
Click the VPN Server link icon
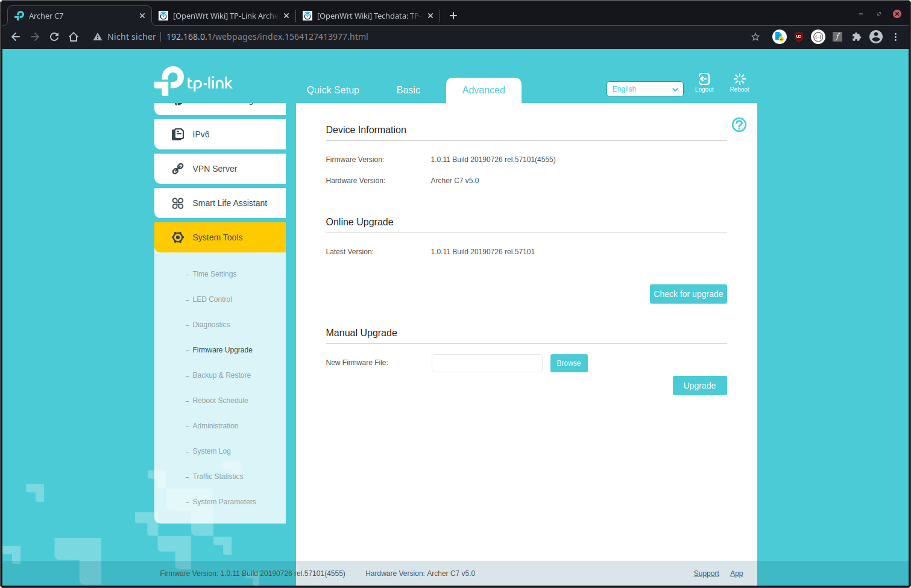click(x=178, y=169)
